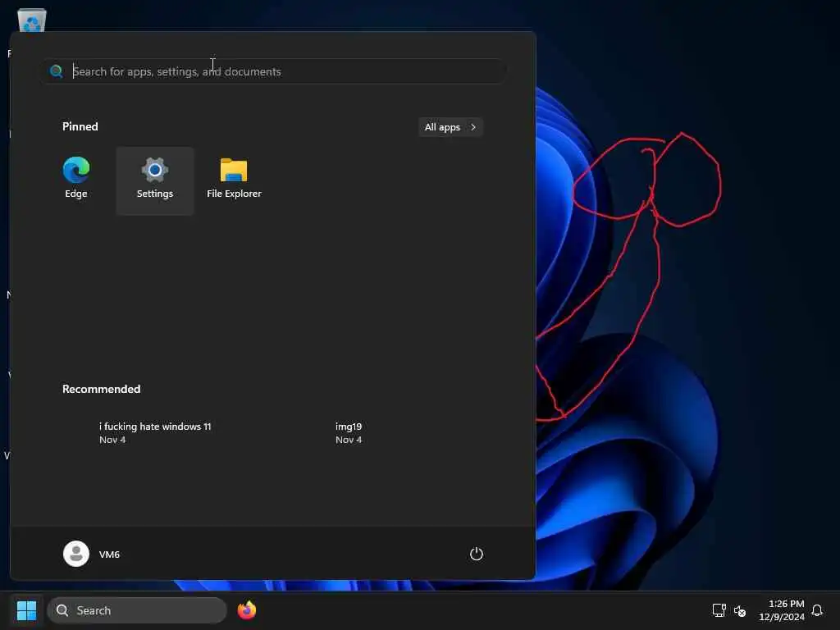The image size is (840, 630).
Task: Click the Start menu search field
Action: point(274,71)
